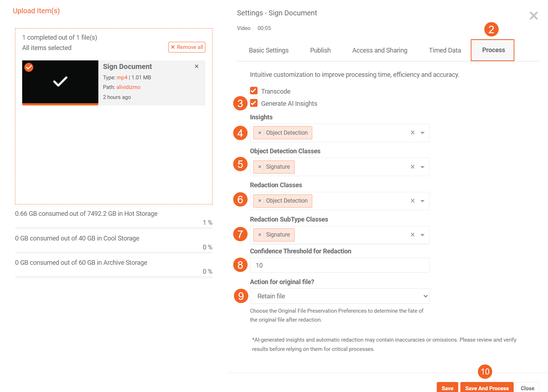
Task: Remove the Sign Document upload item
Action: [x=196, y=66]
